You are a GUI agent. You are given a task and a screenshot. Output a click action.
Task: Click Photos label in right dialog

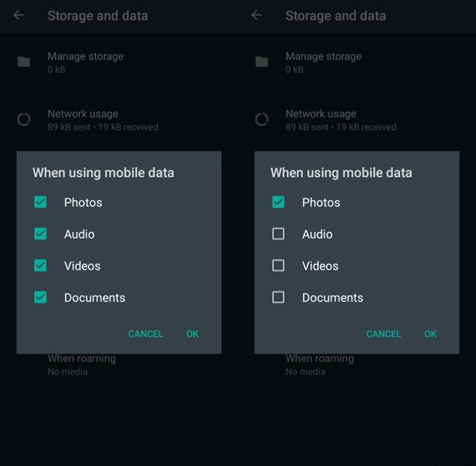[x=321, y=203]
